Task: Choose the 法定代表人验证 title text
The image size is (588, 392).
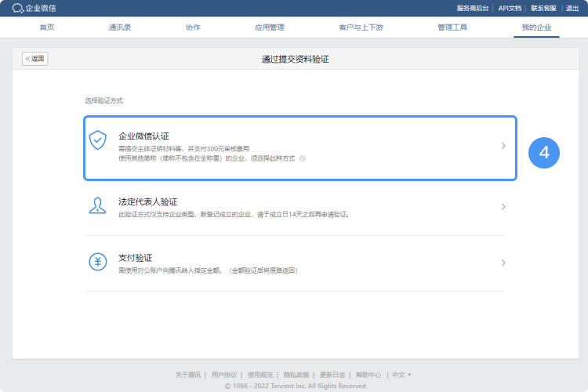Action: click(x=147, y=201)
